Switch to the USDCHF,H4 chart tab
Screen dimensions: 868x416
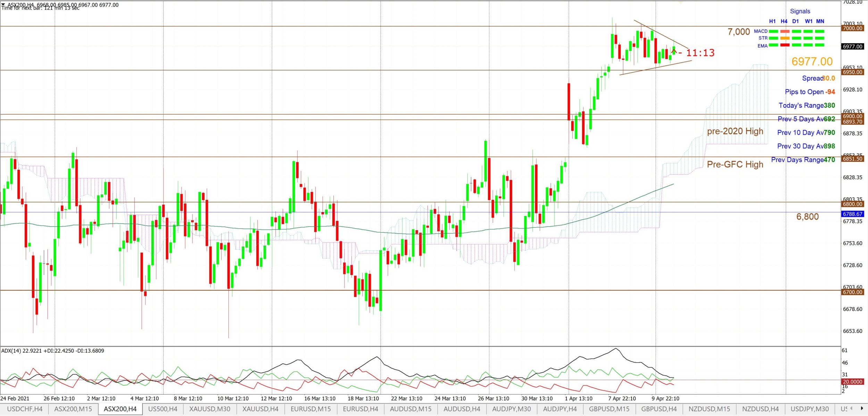(25, 409)
